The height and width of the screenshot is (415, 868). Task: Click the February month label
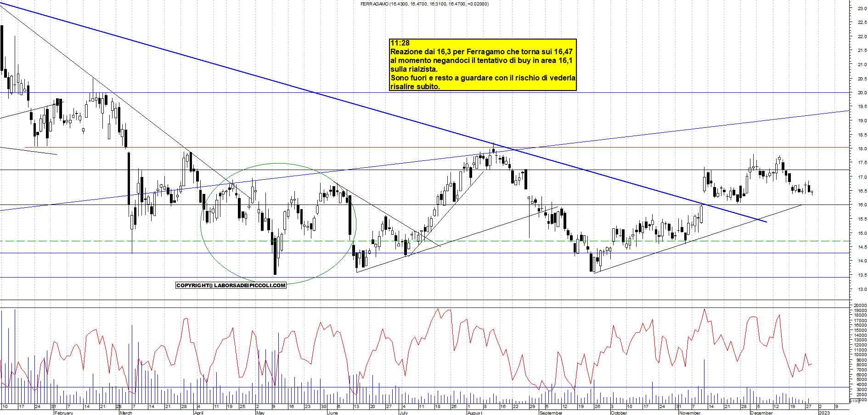coord(64,413)
